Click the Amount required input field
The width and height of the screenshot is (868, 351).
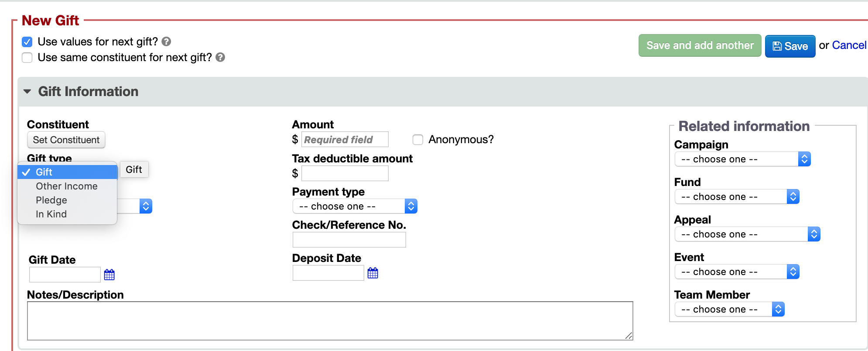point(345,140)
